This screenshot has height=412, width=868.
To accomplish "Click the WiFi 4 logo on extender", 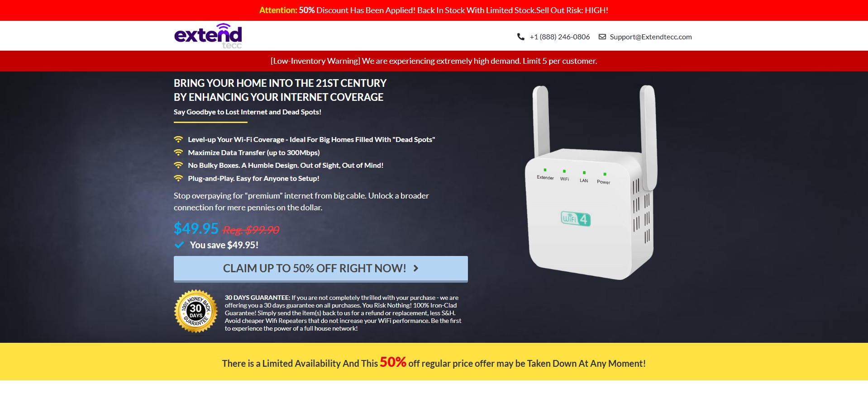I will (576, 219).
